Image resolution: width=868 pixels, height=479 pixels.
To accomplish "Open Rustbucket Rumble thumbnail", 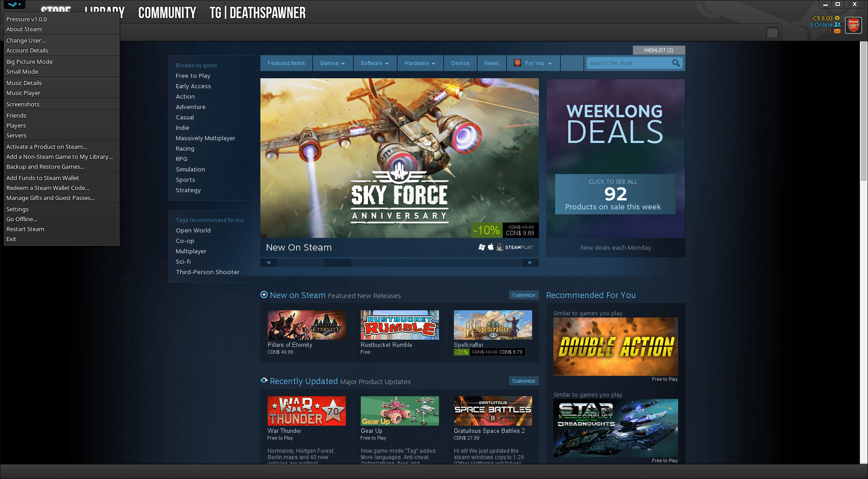I will (400, 325).
